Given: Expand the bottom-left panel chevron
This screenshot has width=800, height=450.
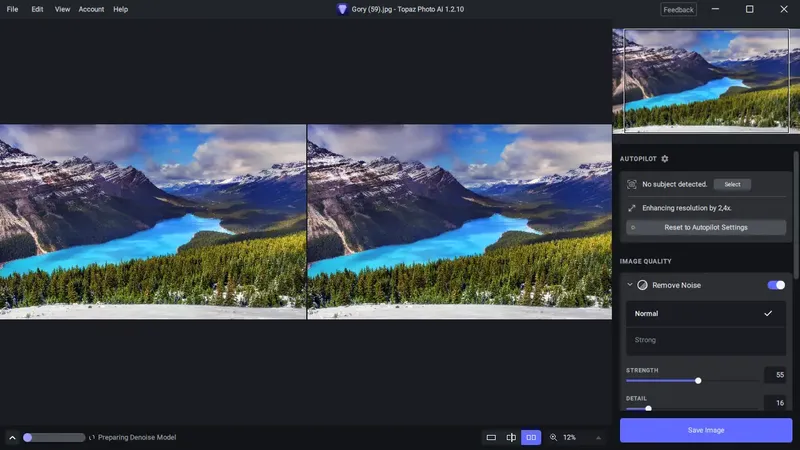Looking at the screenshot, I should pyautogui.click(x=12, y=437).
